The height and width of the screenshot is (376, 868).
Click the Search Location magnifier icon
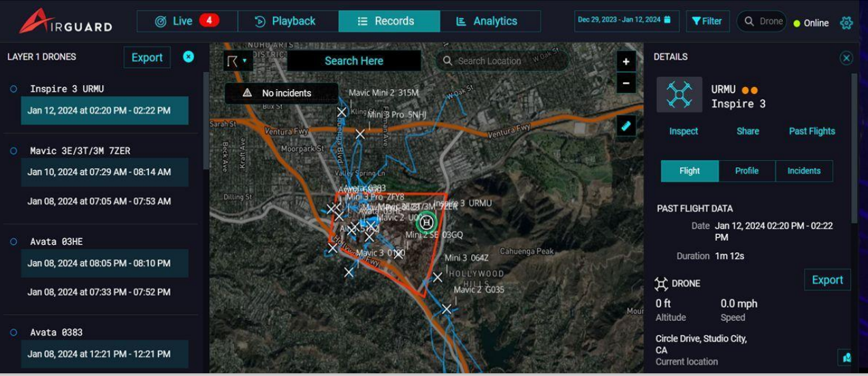click(x=447, y=61)
